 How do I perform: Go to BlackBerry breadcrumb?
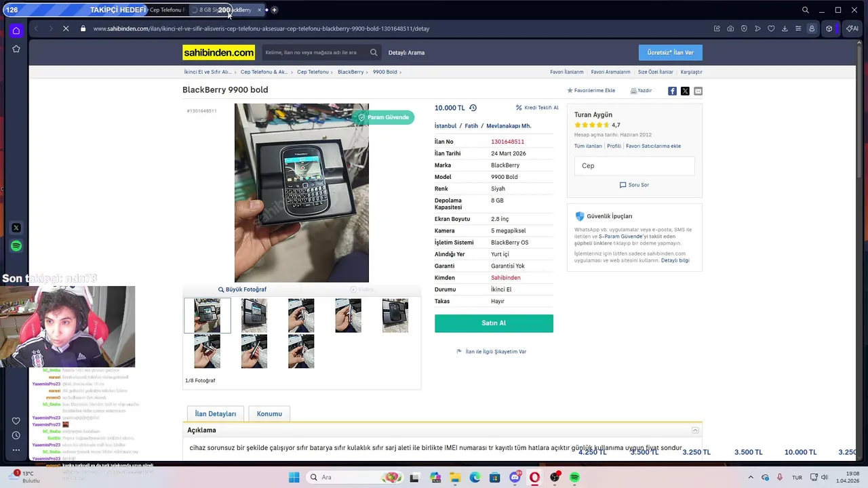(351, 72)
